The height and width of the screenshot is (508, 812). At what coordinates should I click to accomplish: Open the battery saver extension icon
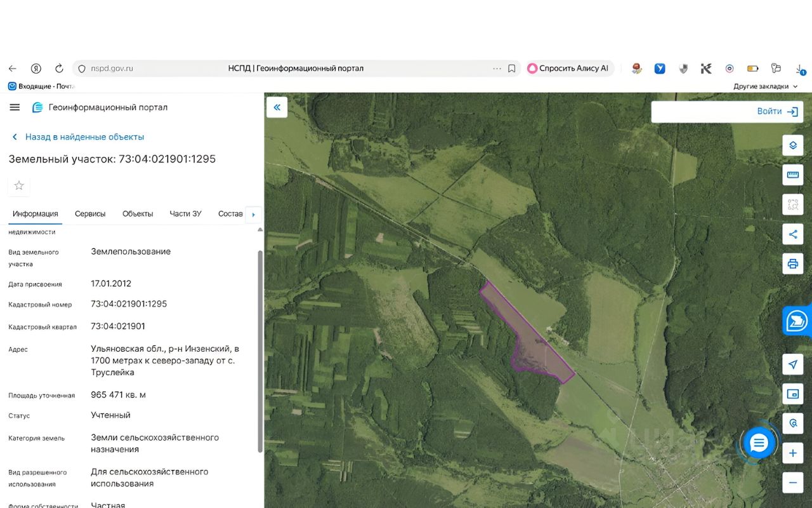click(753, 69)
